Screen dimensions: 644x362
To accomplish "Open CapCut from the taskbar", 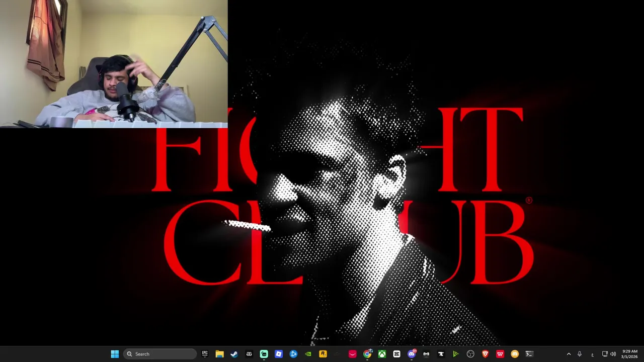I will 396,354.
